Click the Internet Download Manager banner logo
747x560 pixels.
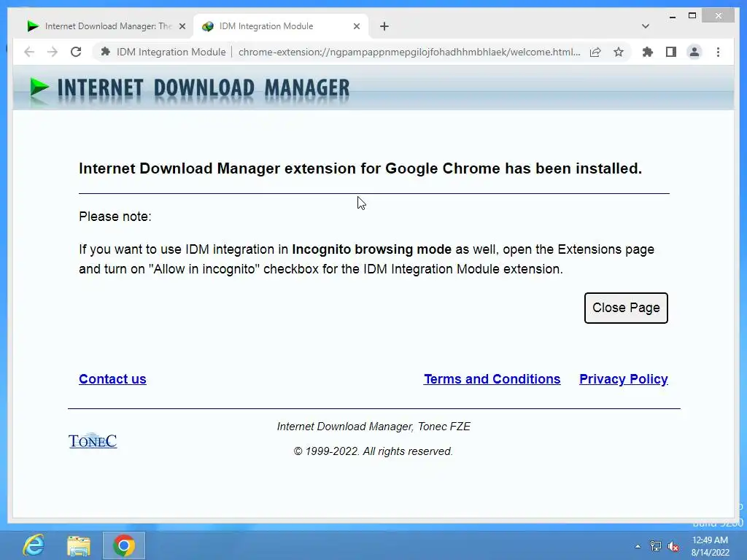(189, 90)
